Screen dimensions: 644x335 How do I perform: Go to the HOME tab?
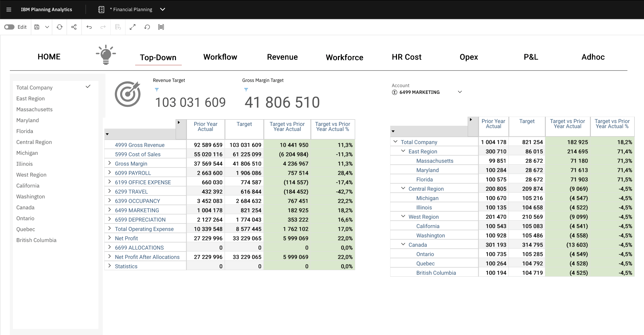coord(49,57)
